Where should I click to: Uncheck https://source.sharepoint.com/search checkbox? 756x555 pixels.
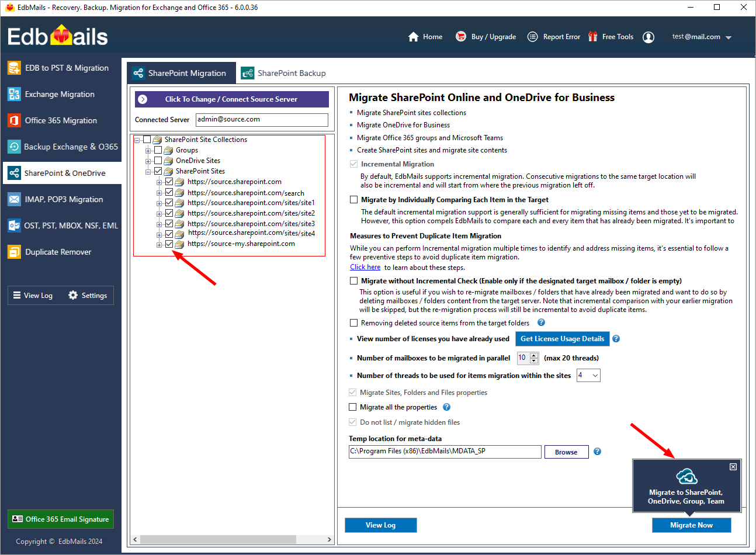tap(169, 192)
